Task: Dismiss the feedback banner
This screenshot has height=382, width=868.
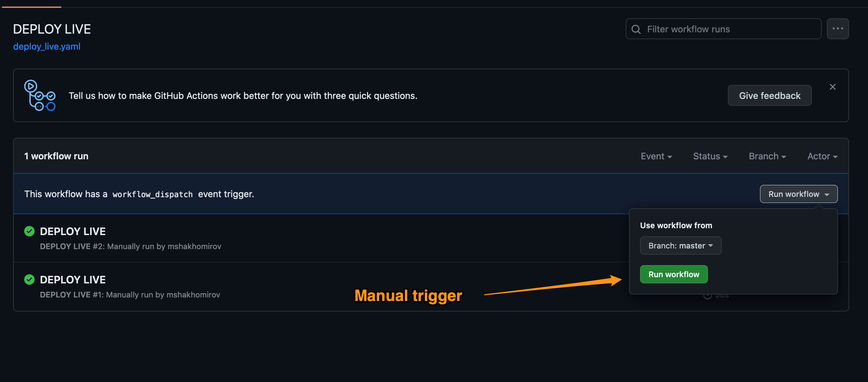Action: click(x=832, y=87)
